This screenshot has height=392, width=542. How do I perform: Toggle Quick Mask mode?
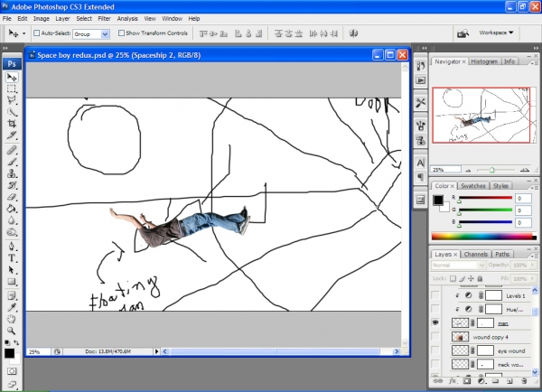12,371
